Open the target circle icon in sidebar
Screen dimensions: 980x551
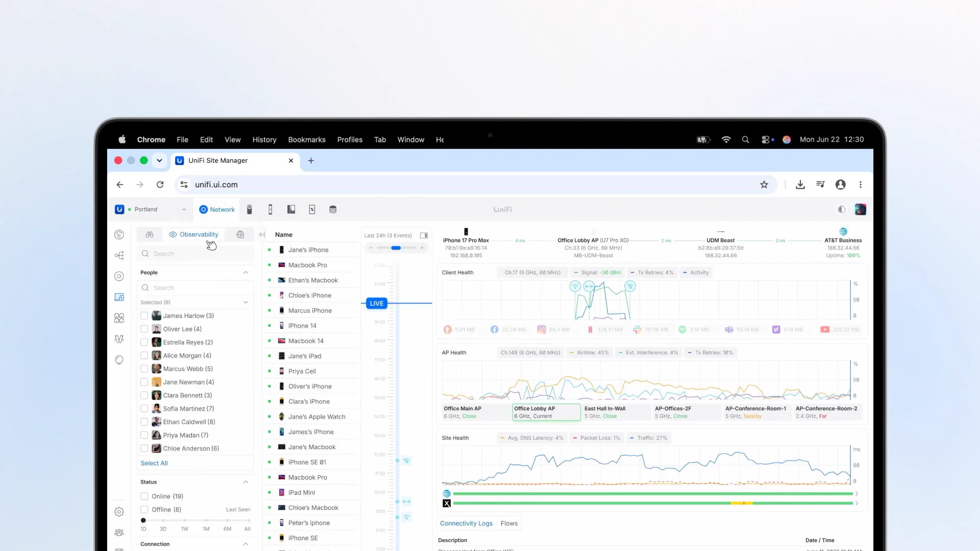[119, 277]
